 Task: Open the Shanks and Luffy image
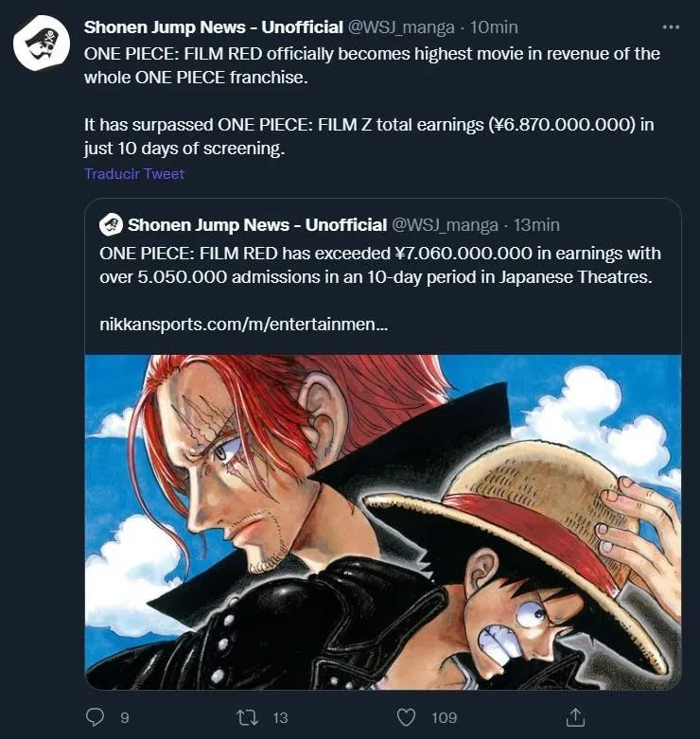point(383,521)
